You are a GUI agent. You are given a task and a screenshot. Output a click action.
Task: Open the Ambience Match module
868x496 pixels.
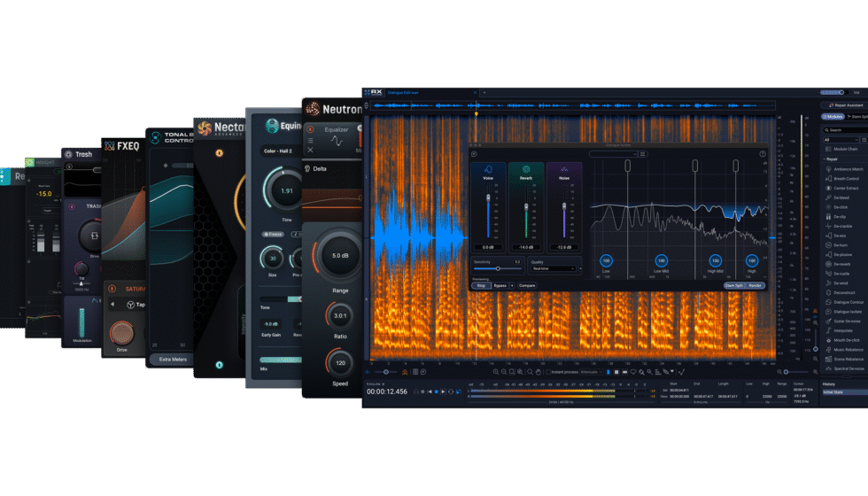coord(844,169)
